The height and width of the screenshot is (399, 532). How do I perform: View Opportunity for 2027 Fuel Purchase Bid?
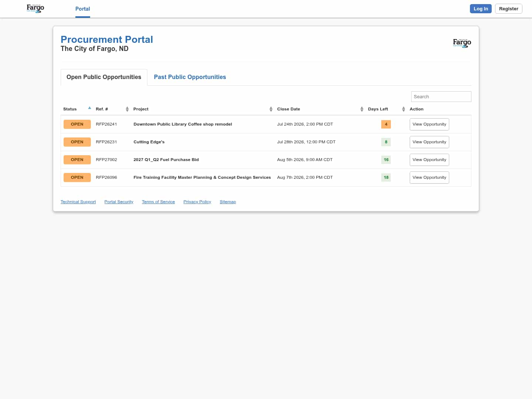tap(429, 160)
